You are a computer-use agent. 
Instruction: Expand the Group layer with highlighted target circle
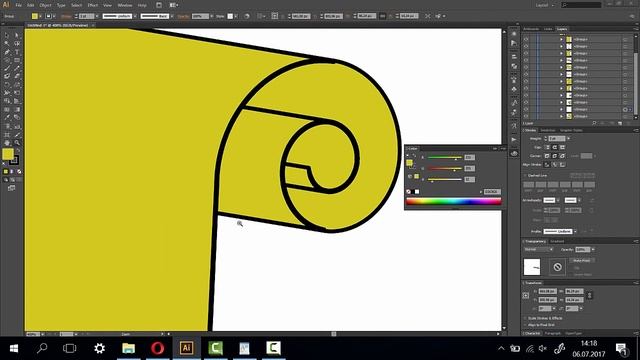562,109
